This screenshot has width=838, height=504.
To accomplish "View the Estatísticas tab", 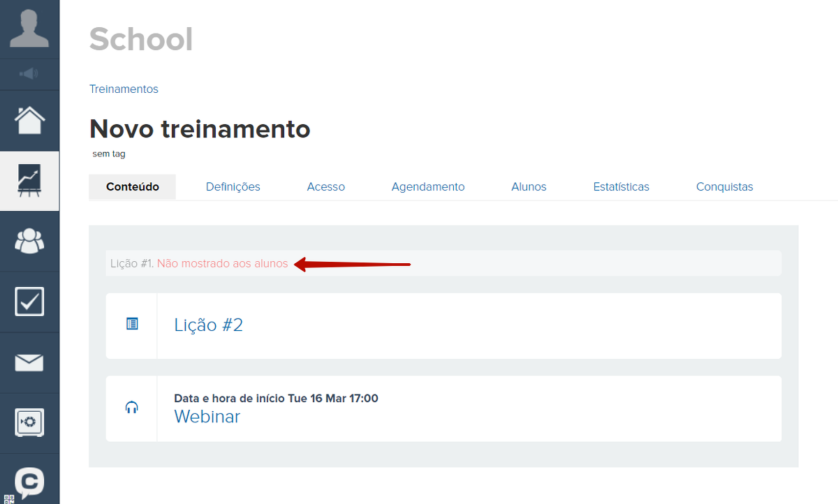I will [621, 186].
